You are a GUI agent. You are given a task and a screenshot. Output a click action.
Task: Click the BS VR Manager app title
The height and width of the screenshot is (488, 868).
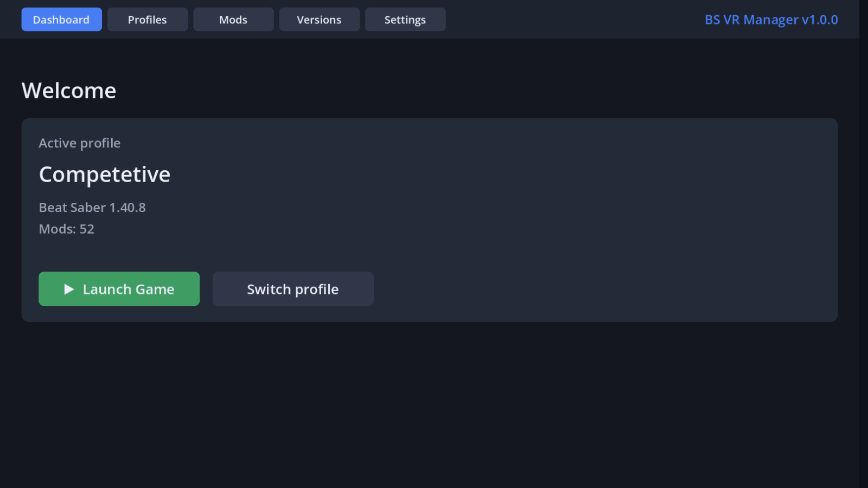[x=751, y=20]
